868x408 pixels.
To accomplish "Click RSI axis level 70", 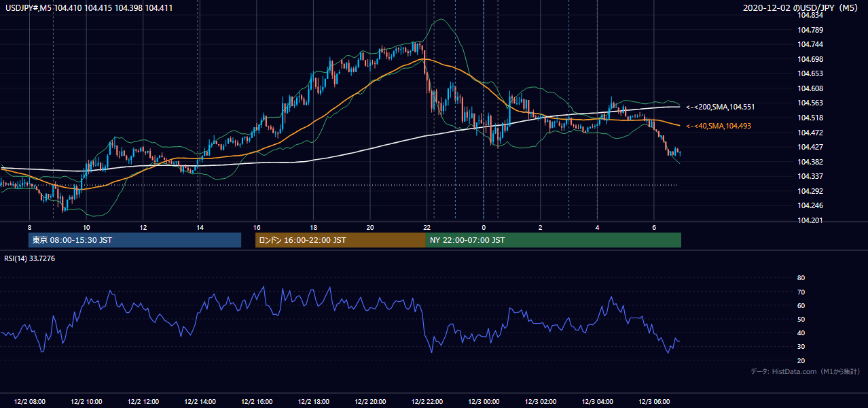I will click(x=801, y=292).
